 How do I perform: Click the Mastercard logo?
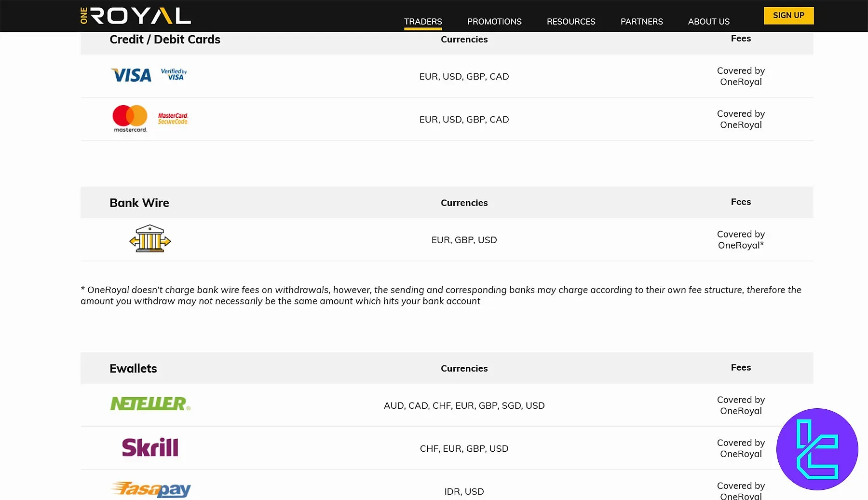tap(130, 118)
